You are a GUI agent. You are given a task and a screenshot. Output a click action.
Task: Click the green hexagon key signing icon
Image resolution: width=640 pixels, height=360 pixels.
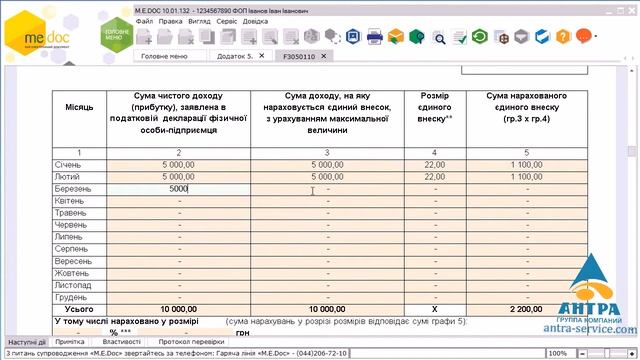(417, 37)
